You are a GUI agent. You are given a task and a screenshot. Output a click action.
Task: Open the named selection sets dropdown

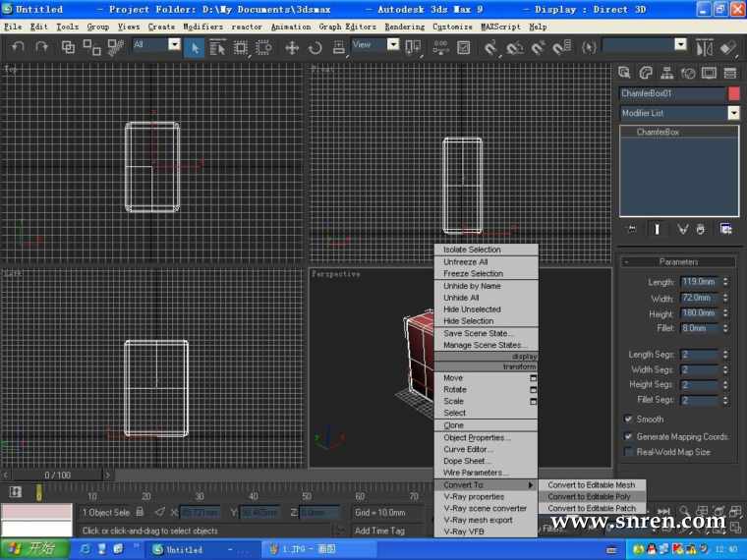click(681, 45)
